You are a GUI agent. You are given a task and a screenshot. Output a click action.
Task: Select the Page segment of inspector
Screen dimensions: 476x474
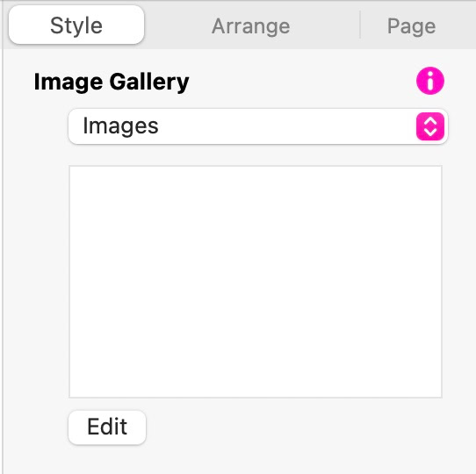[411, 25]
